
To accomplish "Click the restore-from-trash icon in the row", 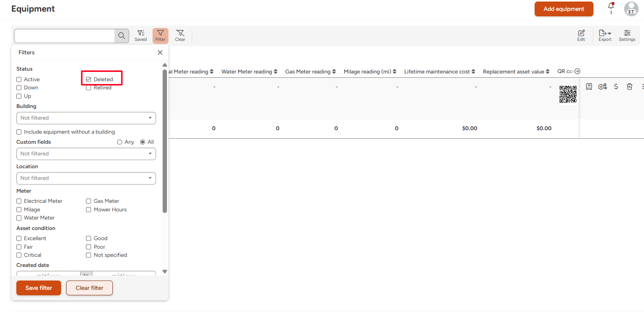I will 629,87.
